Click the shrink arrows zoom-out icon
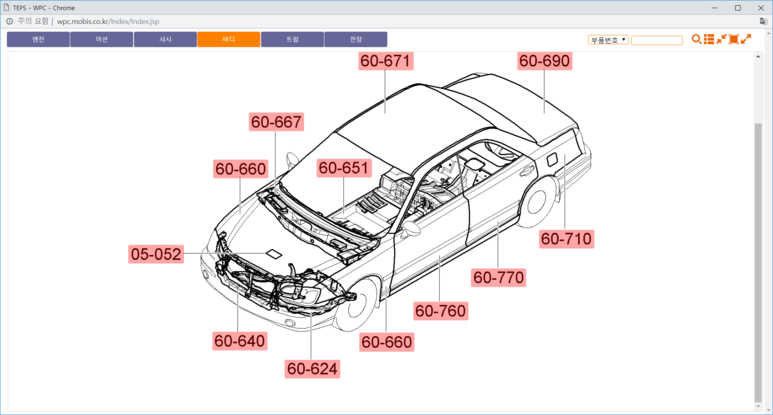773x415 pixels. pos(721,39)
